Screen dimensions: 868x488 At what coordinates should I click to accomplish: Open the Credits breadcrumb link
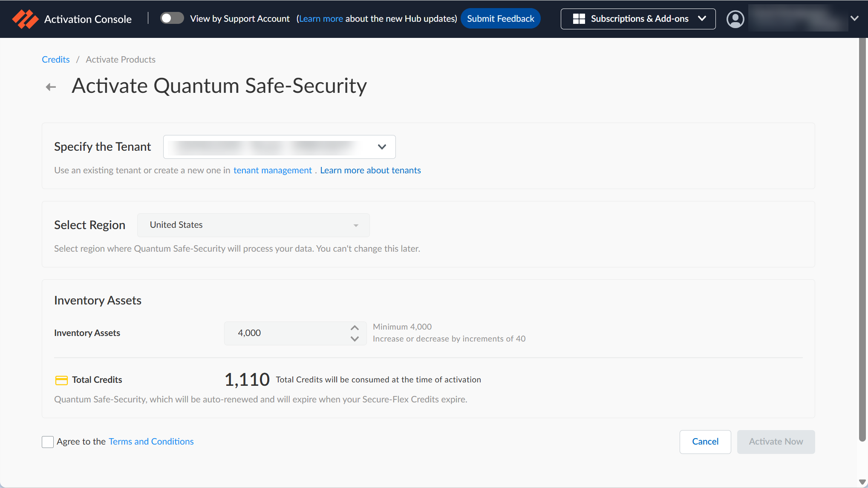click(55, 60)
